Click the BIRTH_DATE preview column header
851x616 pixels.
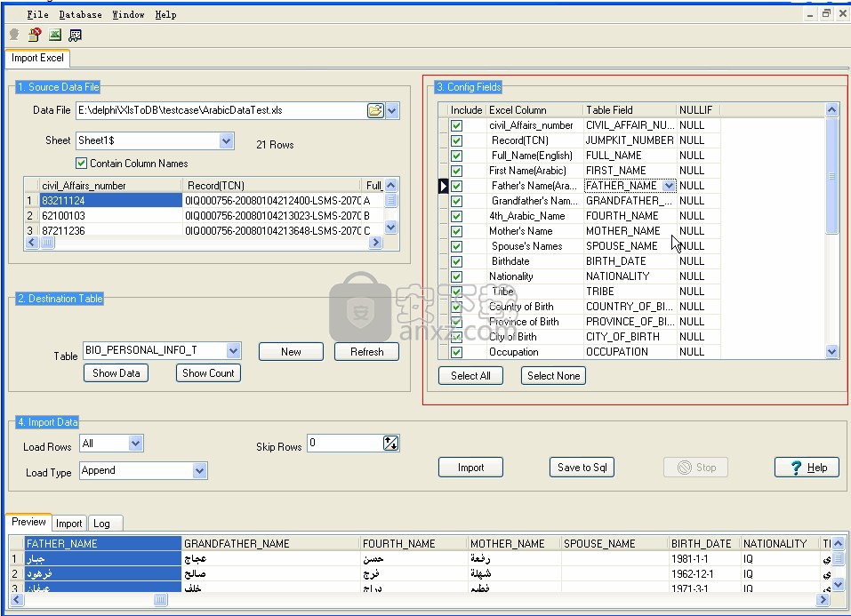[704, 544]
